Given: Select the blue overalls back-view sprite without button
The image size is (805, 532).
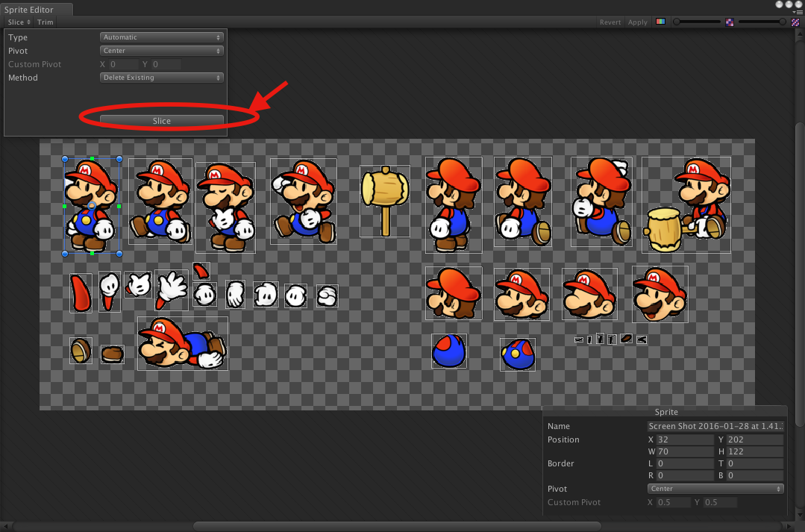Looking at the screenshot, I should pos(449,351).
